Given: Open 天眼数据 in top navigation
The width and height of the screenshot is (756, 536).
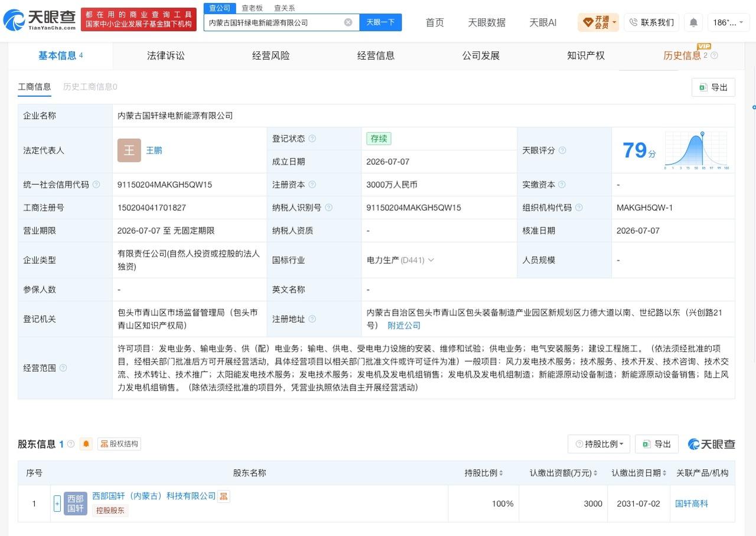Looking at the screenshot, I should 487,22.
